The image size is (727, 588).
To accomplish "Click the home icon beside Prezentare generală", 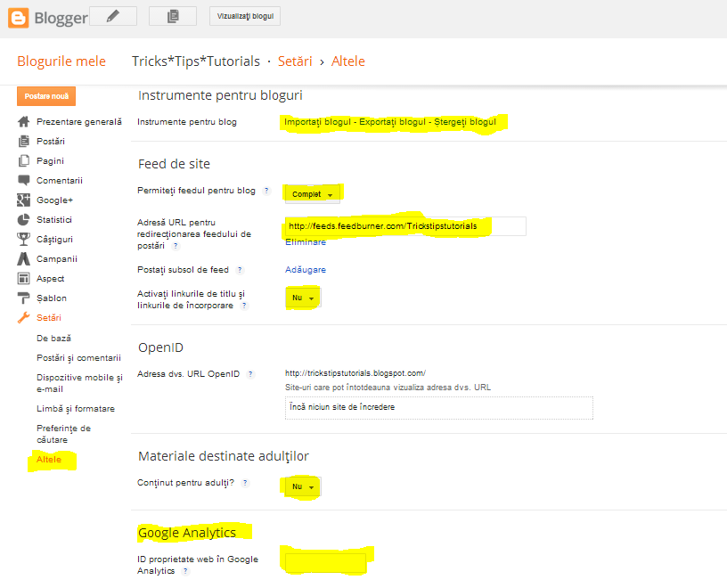I will coord(24,122).
